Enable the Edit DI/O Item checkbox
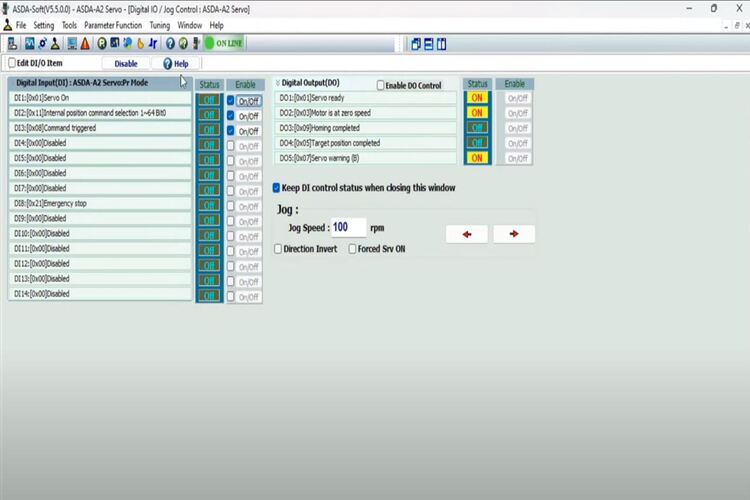The width and height of the screenshot is (750, 500). point(10,63)
